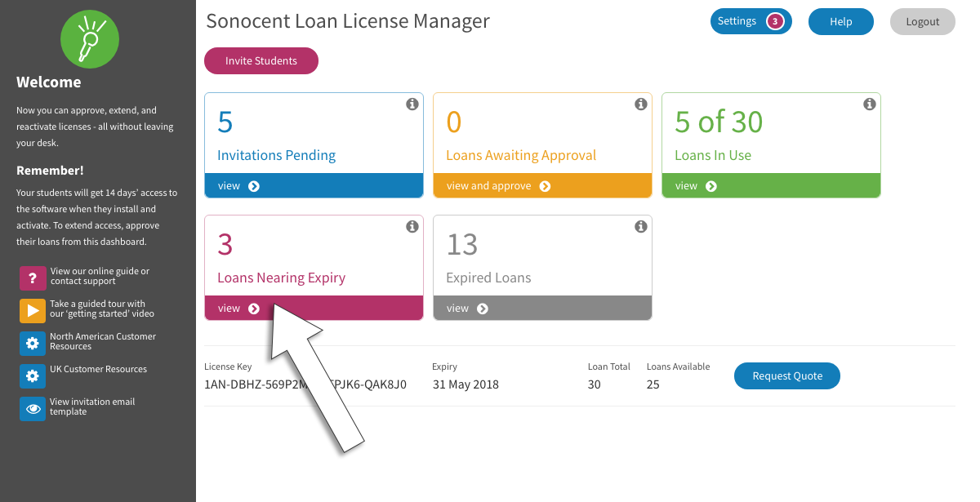View the Invitations Pending list
980x502 pixels.
(314, 185)
